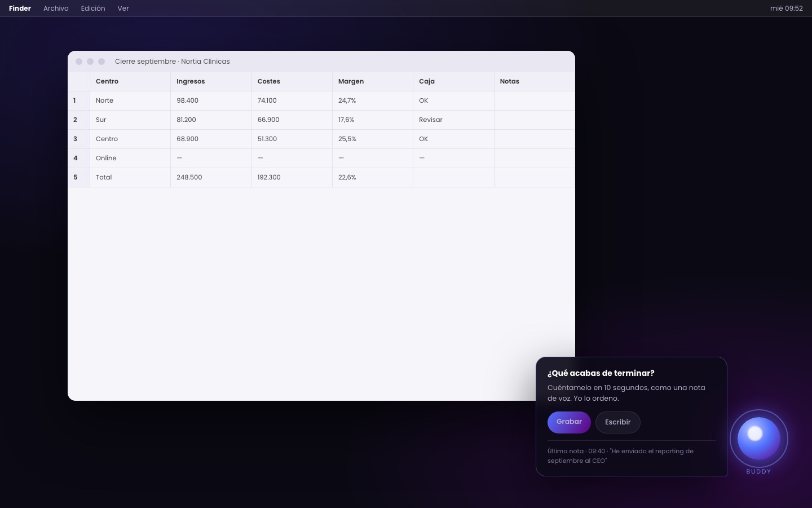The image size is (812, 508).
Task: Click the Online cell
Action: click(130, 158)
